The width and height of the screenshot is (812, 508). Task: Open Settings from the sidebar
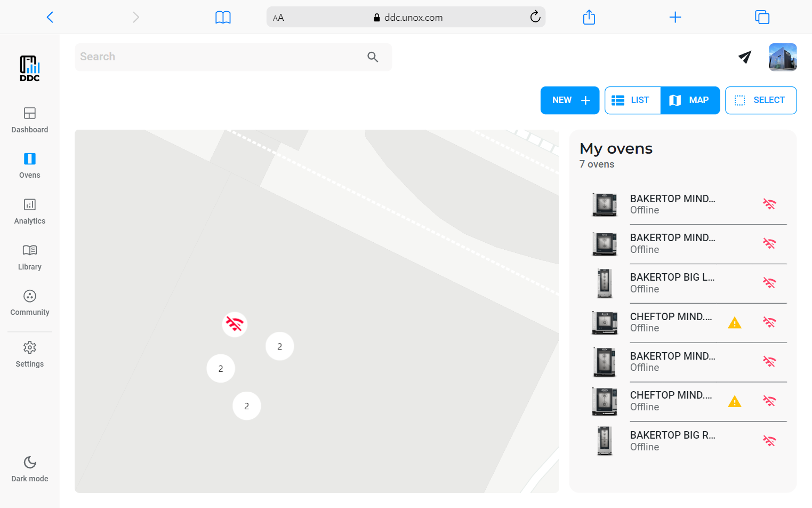click(x=29, y=354)
